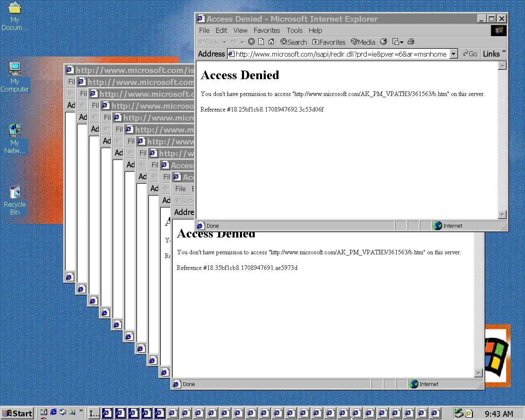Click the IE page icon in the front window's title bar

pos(201,18)
